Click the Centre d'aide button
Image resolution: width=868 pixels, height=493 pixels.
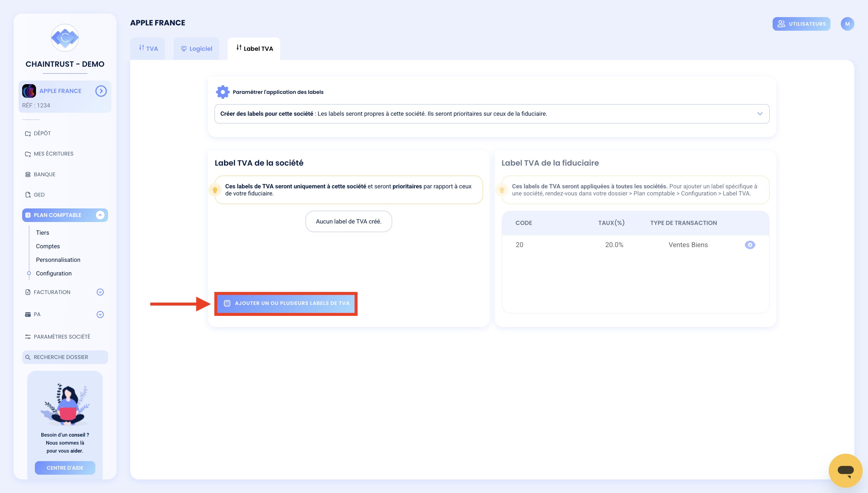click(65, 468)
